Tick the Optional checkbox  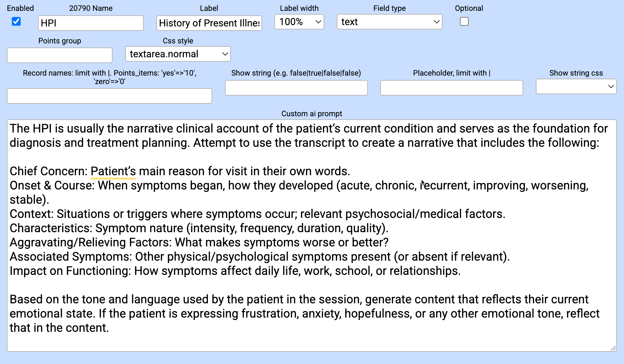[464, 22]
